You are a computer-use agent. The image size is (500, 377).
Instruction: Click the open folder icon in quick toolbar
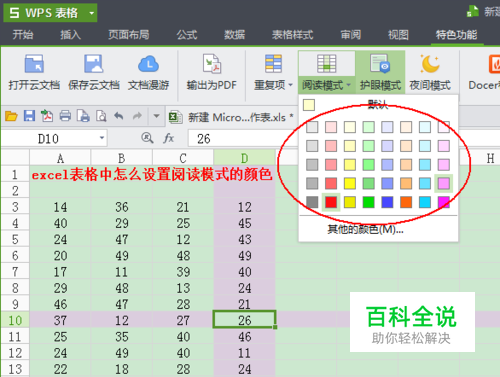[x=11, y=116]
